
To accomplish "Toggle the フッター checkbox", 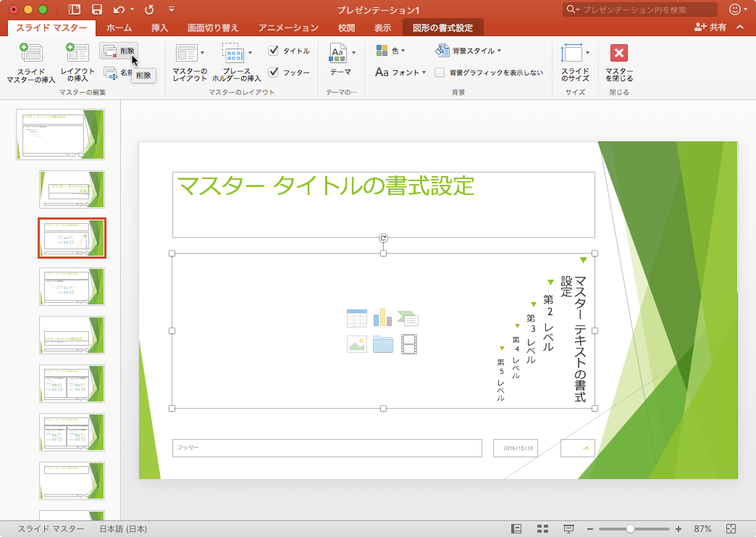I will click(273, 72).
